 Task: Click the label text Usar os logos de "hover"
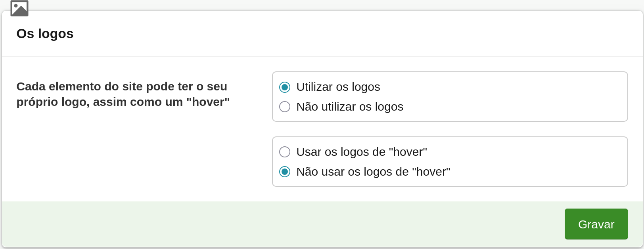click(x=361, y=152)
